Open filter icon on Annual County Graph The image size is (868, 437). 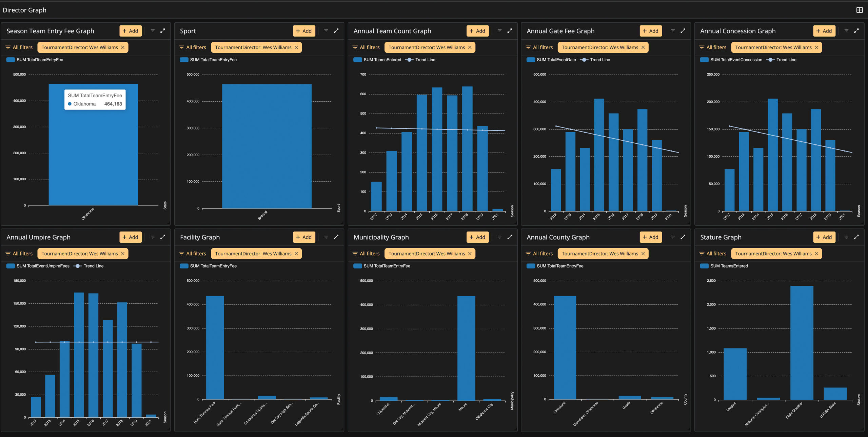point(673,237)
